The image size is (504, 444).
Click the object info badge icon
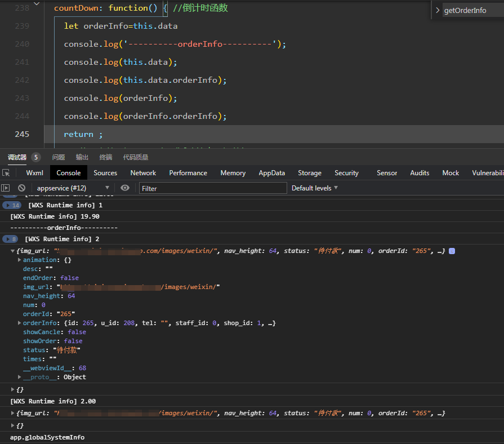pyautogui.click(x=452, y=251)
